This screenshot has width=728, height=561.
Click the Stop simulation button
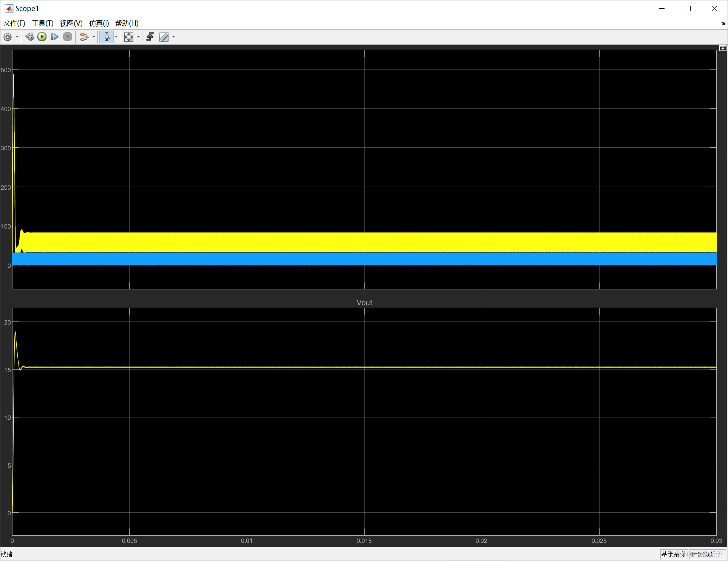(x=68, y=37)
